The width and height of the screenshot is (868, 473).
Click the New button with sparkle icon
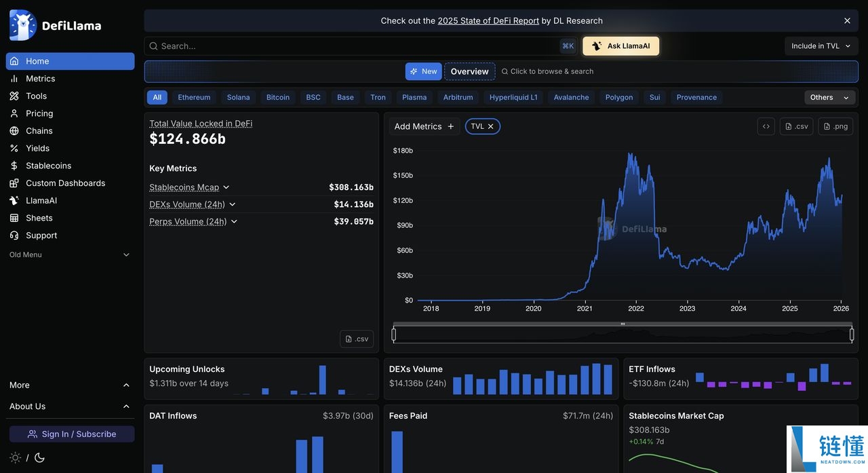click(x=424, y=71)
